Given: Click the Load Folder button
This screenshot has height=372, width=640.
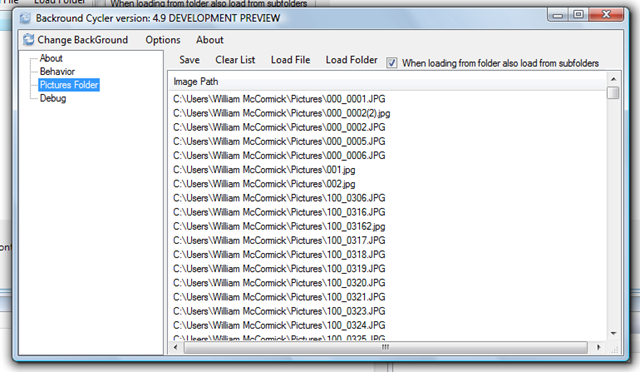Looking at the screenshot, I should click(351, 60).
